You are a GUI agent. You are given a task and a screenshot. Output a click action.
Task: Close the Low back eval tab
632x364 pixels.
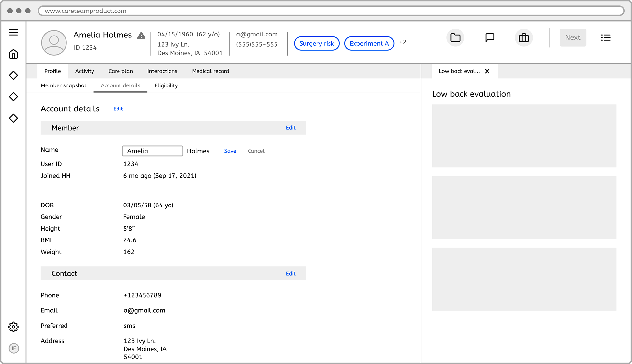[x=487, y=71]
